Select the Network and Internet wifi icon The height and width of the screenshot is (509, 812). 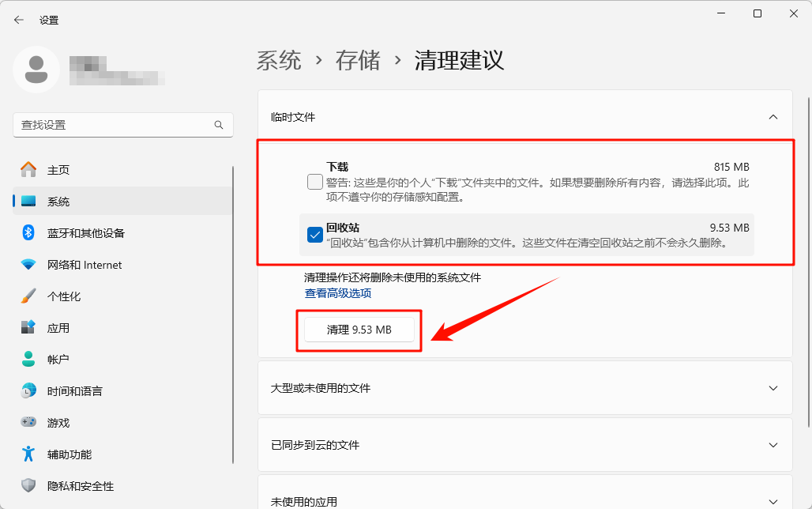28,265
